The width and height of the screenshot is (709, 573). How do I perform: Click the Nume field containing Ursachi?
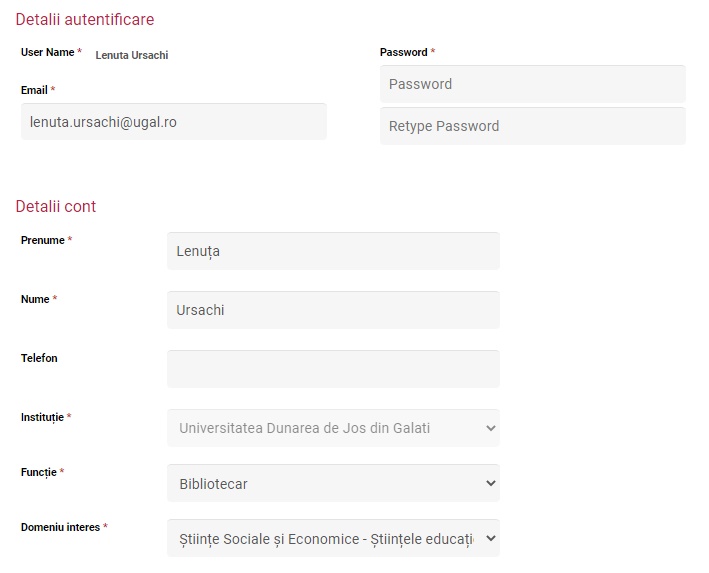pos(333,310)
